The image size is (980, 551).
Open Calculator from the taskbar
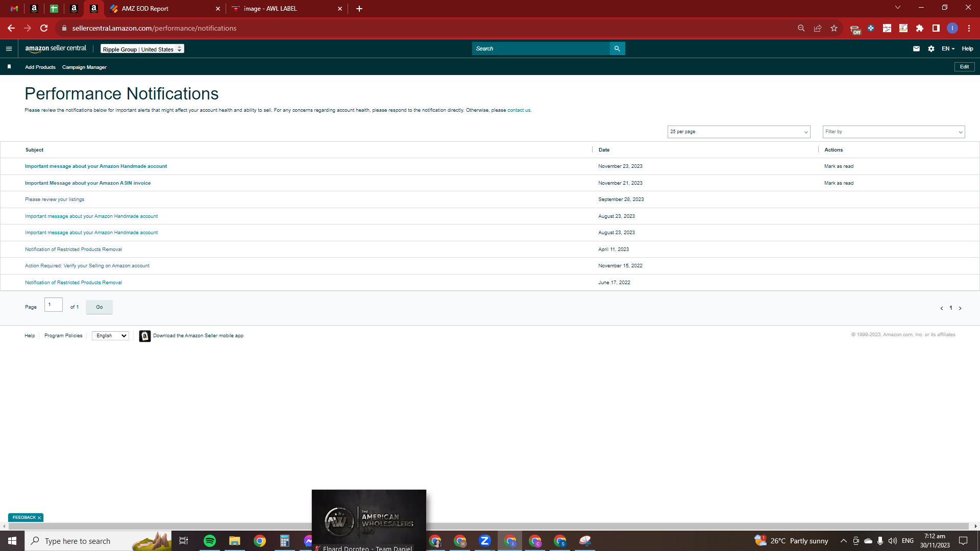coord(285,541)
